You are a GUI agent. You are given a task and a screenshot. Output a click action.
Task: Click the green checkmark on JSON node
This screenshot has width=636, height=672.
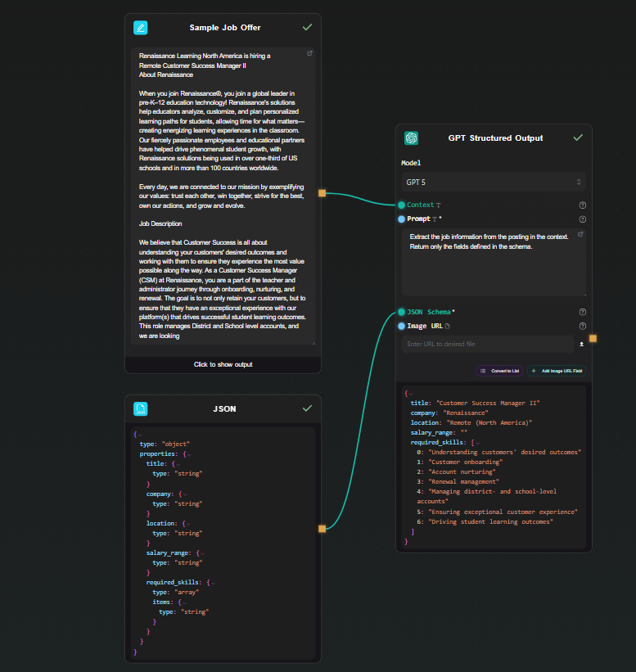coord(307,408)
